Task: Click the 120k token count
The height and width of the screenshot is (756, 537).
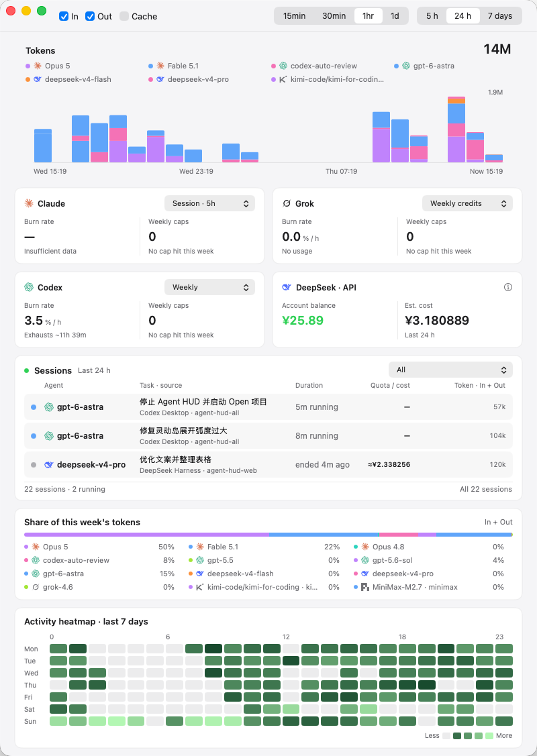Action: 498,465
